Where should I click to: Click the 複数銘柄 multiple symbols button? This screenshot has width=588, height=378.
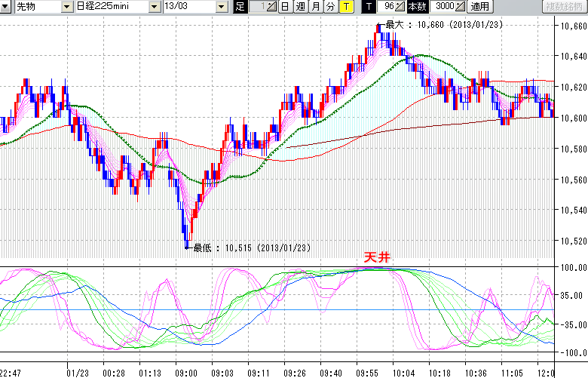[565, 7]
